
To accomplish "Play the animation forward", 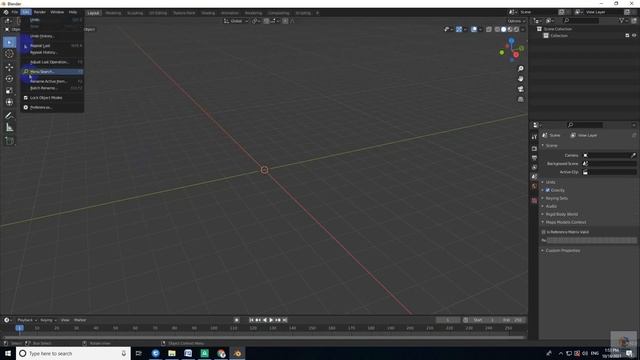I will click(x=271, y=320).
